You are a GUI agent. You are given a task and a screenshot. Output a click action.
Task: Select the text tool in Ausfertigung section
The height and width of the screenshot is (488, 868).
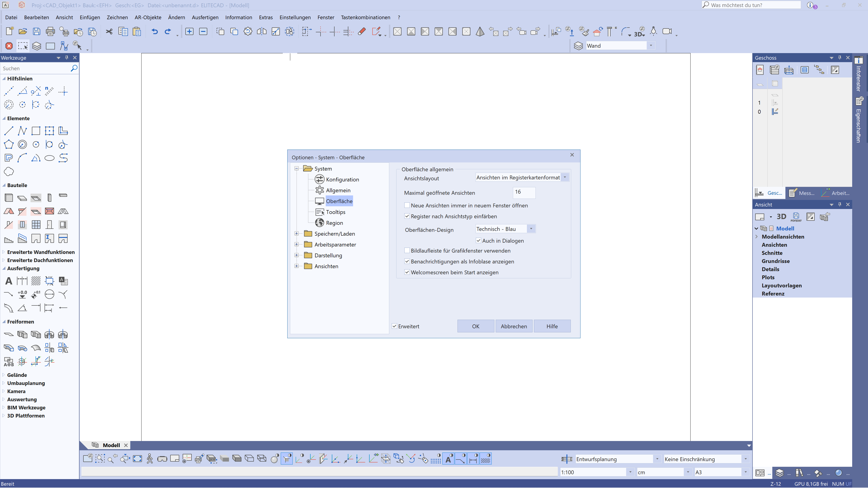pos(8,281)
